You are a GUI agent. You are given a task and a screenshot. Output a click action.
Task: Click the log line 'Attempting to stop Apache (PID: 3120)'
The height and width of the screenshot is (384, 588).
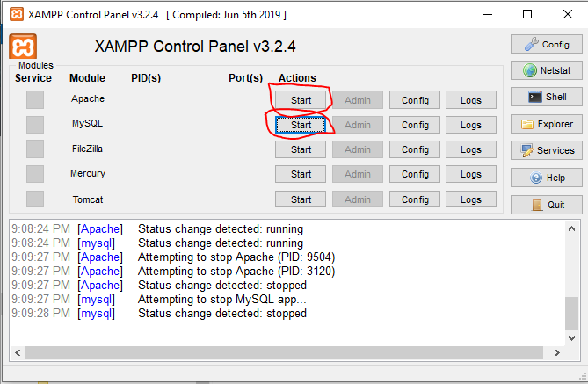[x=236, y=272]
